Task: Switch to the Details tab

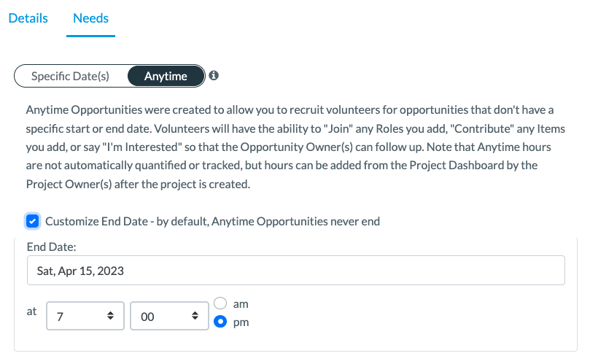Action: pyautogui.click(x=28, y=18)
